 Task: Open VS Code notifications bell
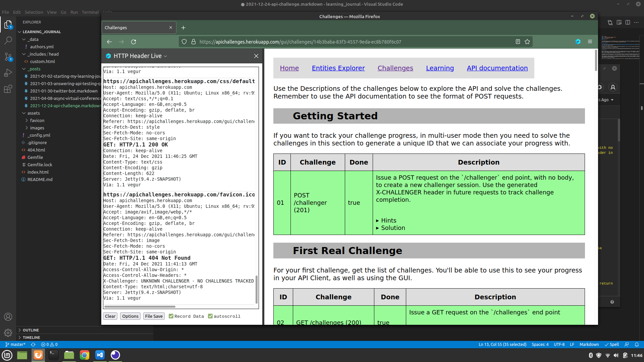637,345
